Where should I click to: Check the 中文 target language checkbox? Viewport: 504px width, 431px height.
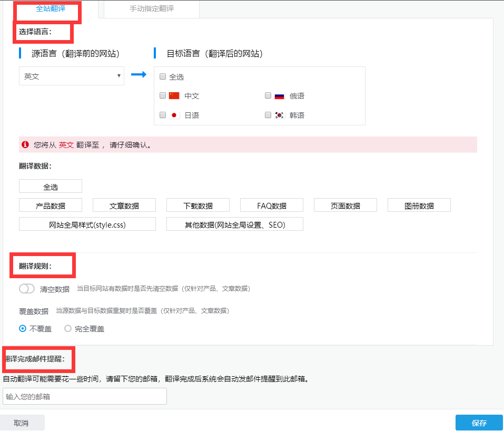point(163,95)
